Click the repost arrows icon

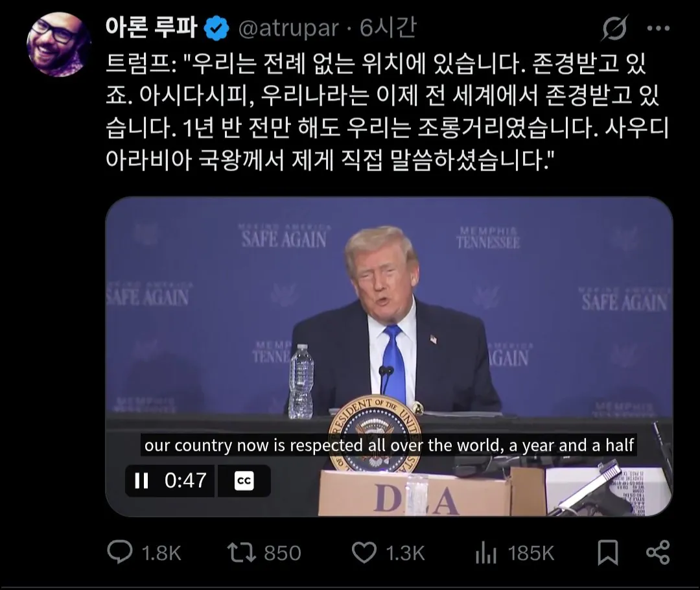241,552
